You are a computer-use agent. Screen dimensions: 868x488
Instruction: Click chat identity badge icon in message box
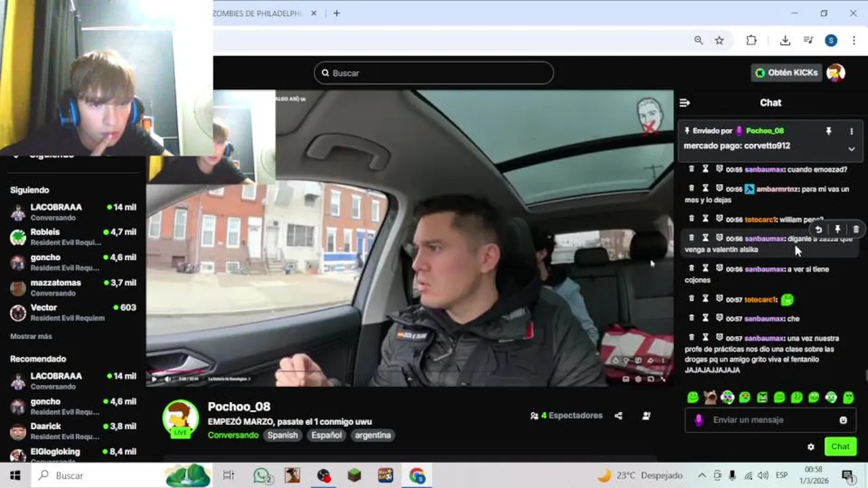698,420
